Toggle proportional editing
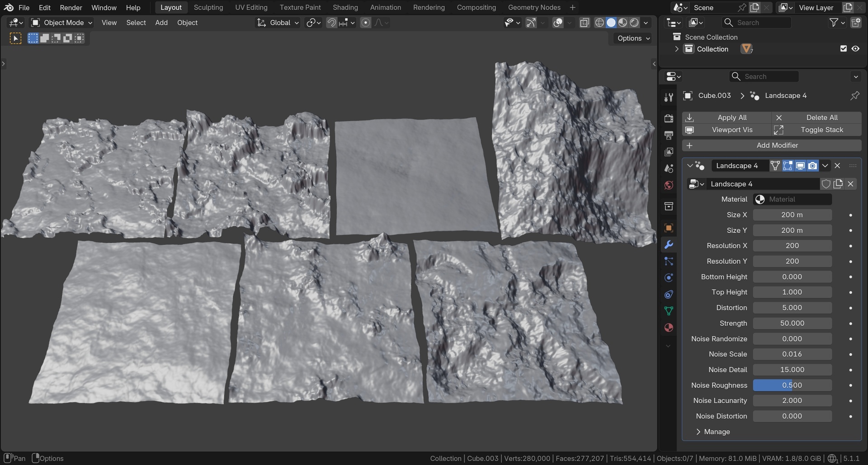 pyautogui.click(x=366, y=23)
